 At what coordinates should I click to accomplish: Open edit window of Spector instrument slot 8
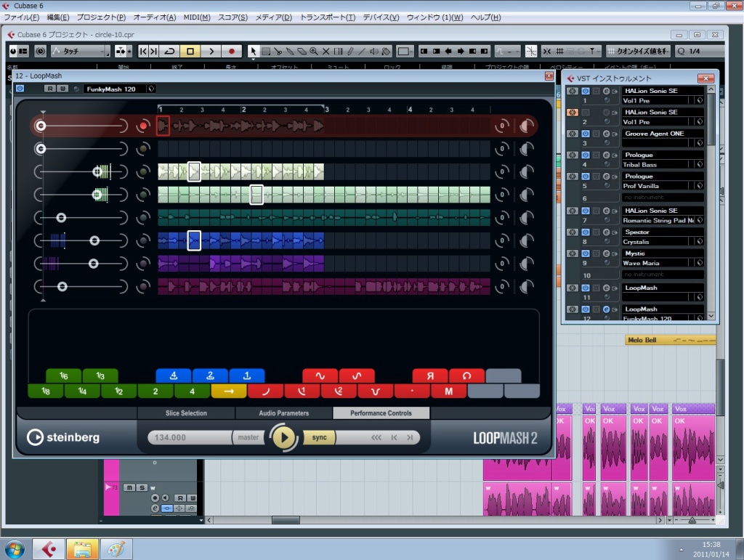[x=606, y=232]
